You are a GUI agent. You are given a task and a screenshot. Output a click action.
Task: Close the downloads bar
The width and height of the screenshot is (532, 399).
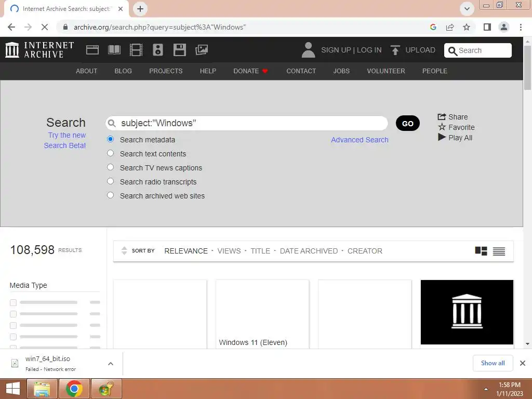tap(523, 363)
